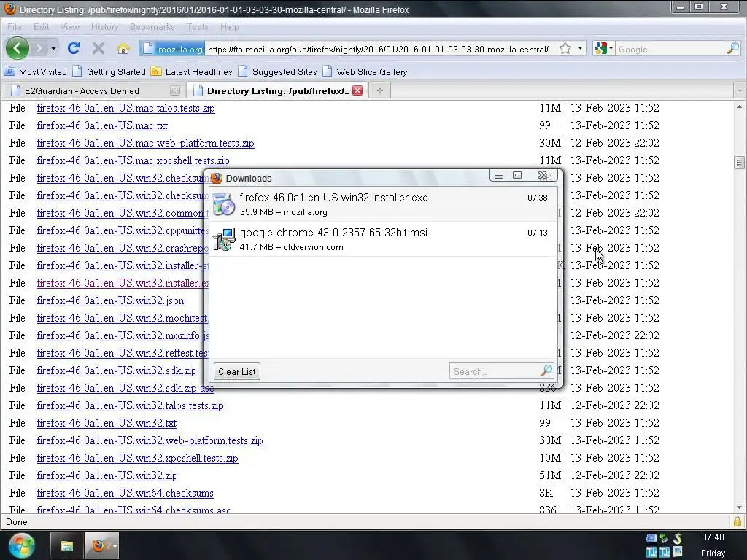Viewport: 747px width, 560px height.
Task: Open the list all tabs dropdown
Action: pos(740,90)
